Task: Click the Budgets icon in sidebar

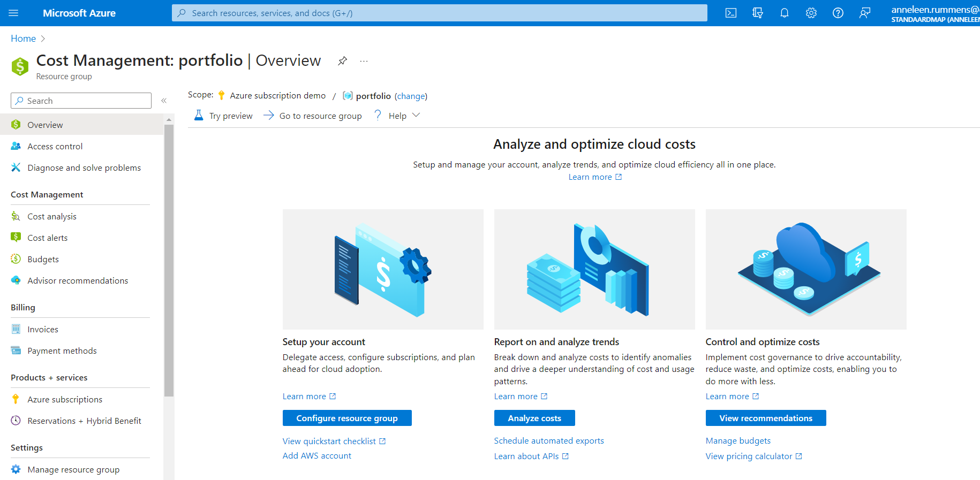Action: click(x=16, y=259)
